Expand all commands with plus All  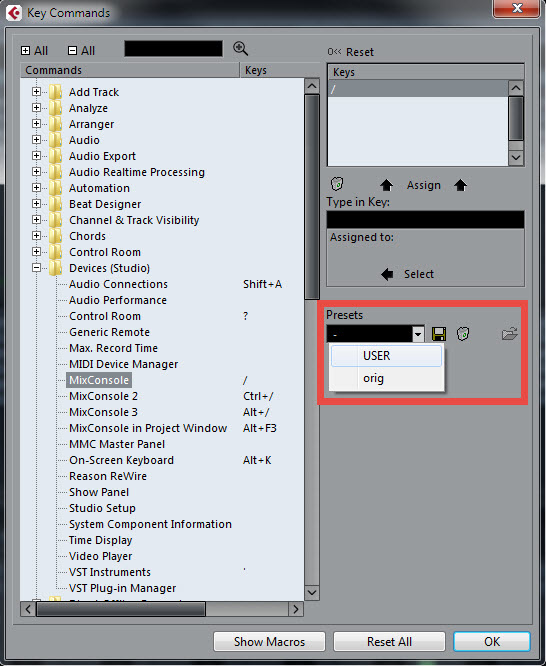click(34, 51)
